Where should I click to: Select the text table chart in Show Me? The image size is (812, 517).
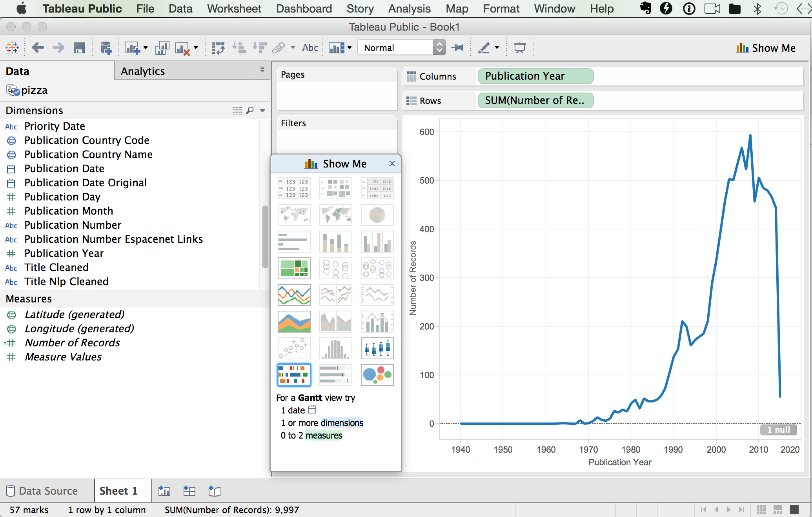point(294,188)
